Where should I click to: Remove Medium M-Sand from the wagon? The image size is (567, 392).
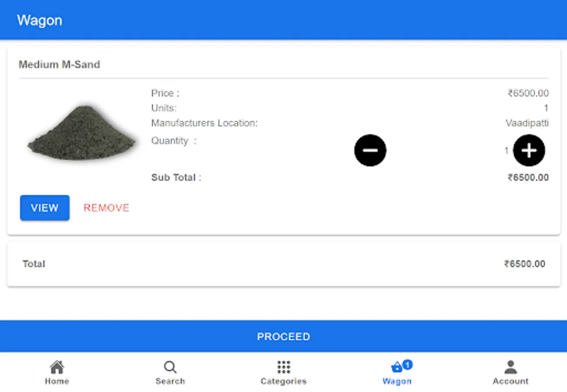(106, 208)
